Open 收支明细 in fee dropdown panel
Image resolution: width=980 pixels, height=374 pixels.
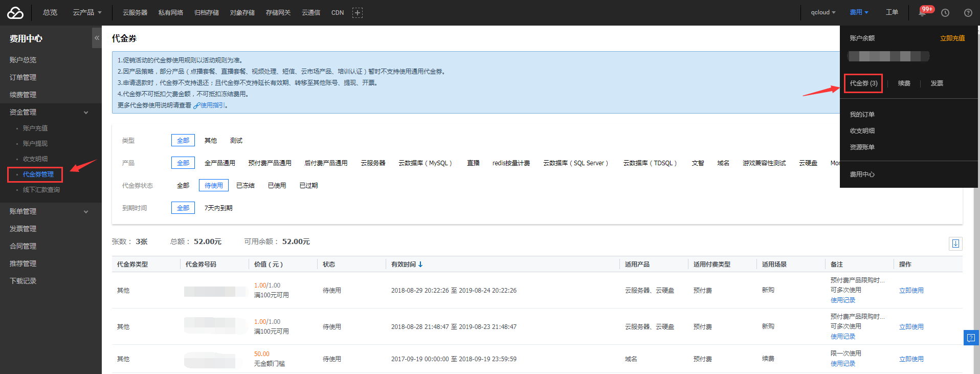point(862,131)
